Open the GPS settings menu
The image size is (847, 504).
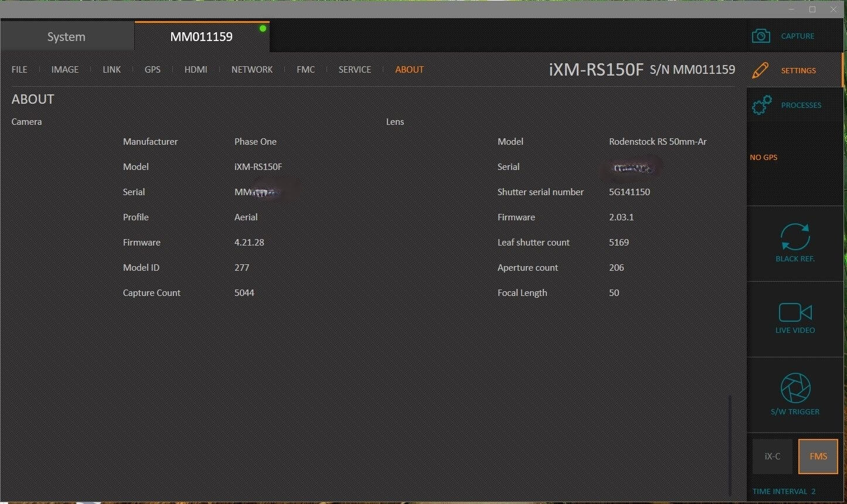coord(152,69)
